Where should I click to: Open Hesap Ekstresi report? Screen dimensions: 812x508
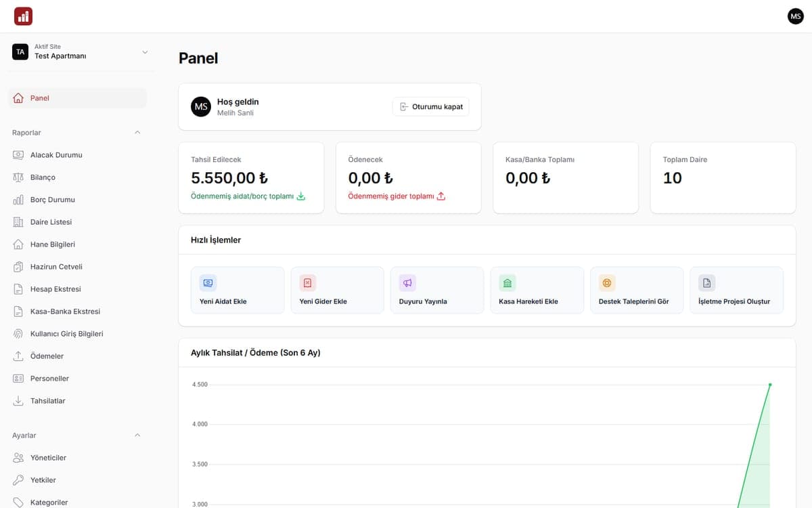77,289
